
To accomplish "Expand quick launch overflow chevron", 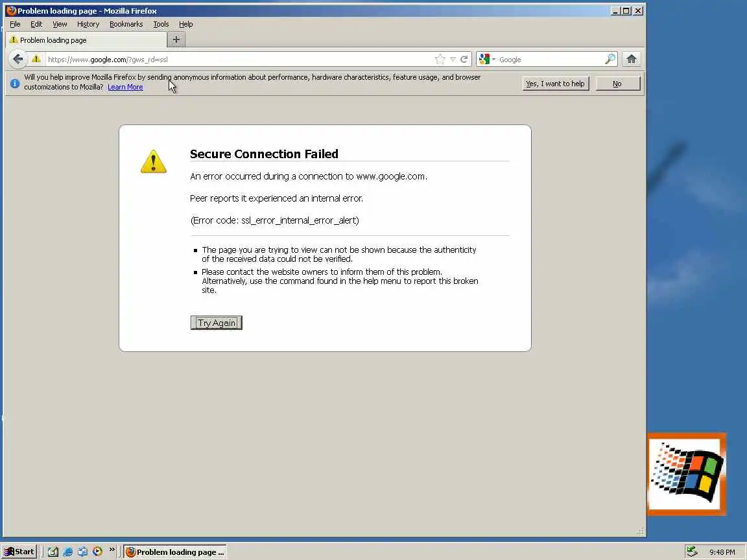I will tap(112, 550).
